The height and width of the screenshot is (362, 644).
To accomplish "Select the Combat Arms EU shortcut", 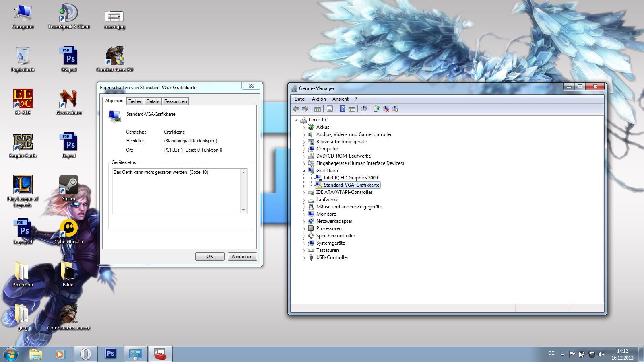I will pos(115,59).
